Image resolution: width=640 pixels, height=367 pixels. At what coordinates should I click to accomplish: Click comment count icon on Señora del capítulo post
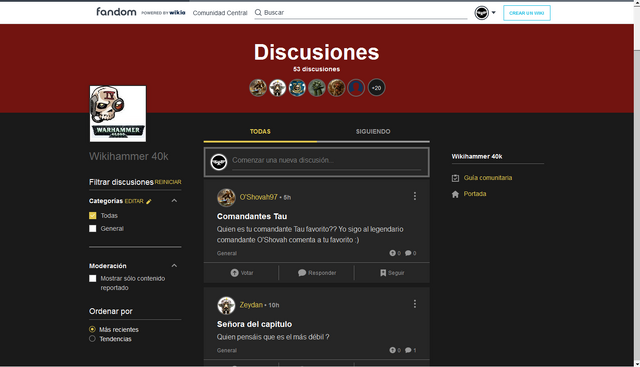coord(408,350)
